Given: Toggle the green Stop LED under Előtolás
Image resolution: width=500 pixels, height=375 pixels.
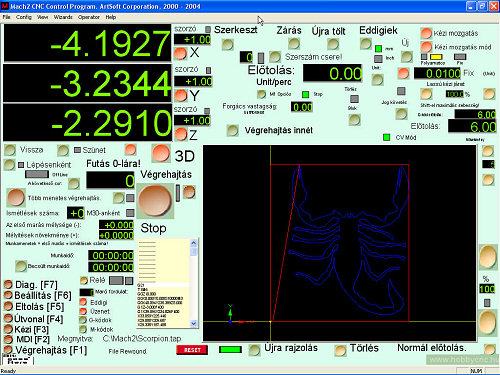Looking at the screenshot, I should 305,95.
